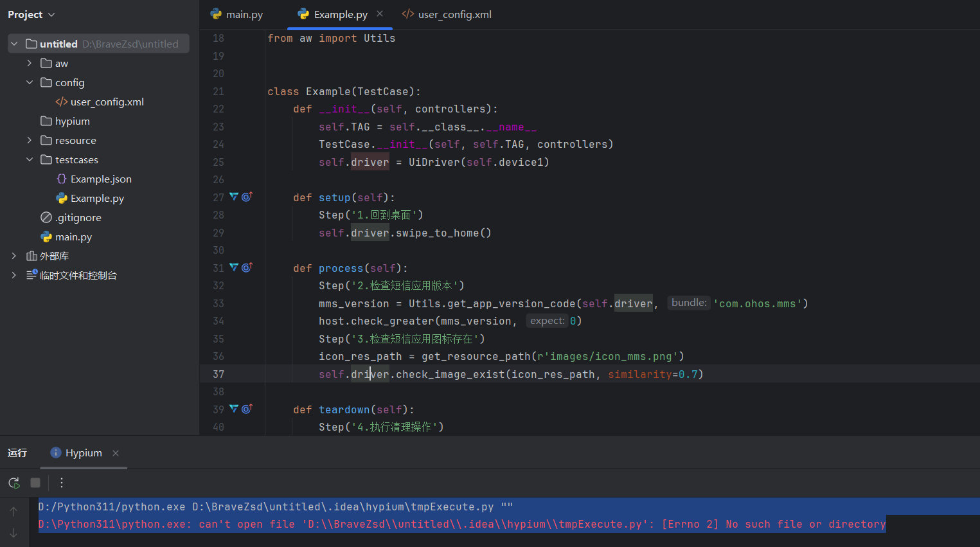Click 'check_image_exist' on line 37
This screenshot has width=980, height=547.
pos(450,374)
